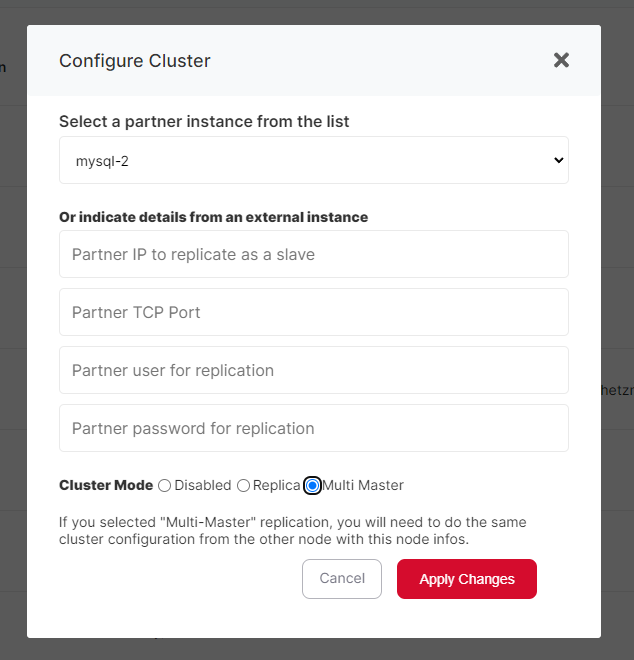Click the Configure Cluster dialog title
634x660 pixels.
135,61
